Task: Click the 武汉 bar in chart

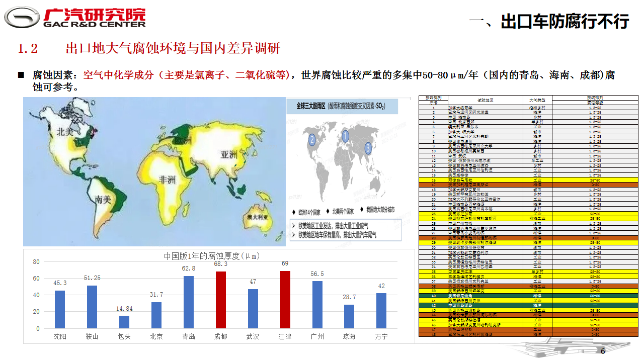Action: [x=253, y=309]
